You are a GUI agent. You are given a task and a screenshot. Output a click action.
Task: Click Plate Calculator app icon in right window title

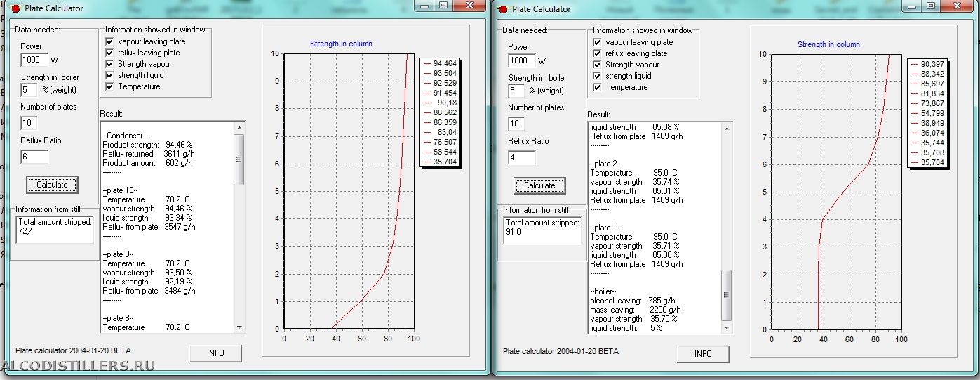click(502, 9)
